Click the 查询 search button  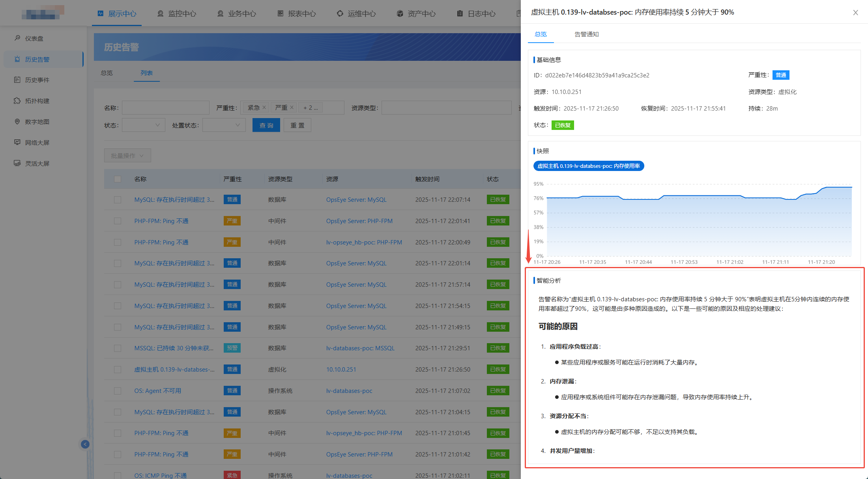click(266, 126)
